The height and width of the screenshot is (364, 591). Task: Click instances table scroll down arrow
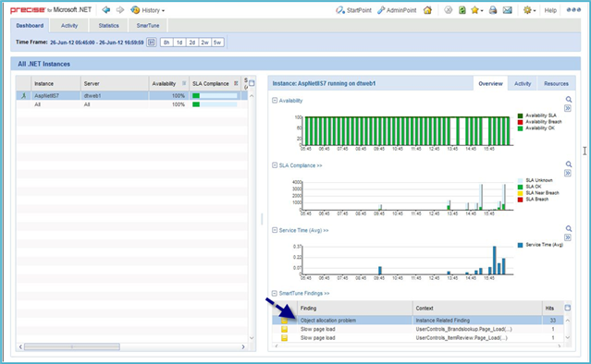click(x=252, y=338)
